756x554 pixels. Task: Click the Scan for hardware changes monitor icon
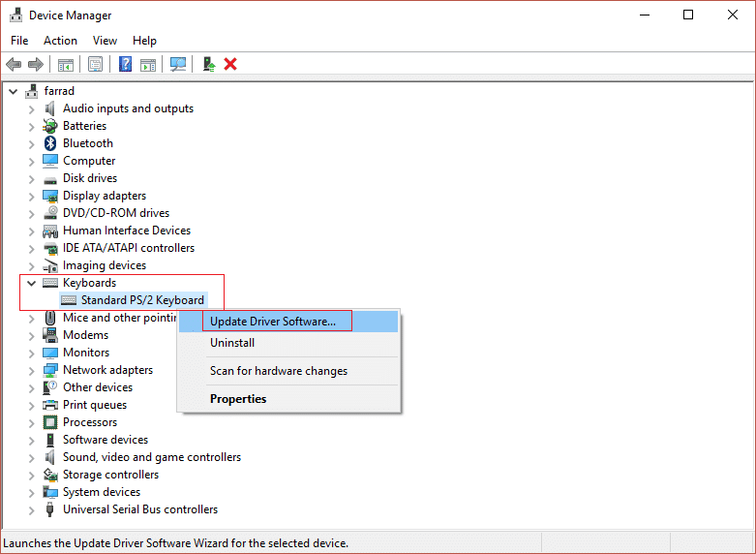178,64
